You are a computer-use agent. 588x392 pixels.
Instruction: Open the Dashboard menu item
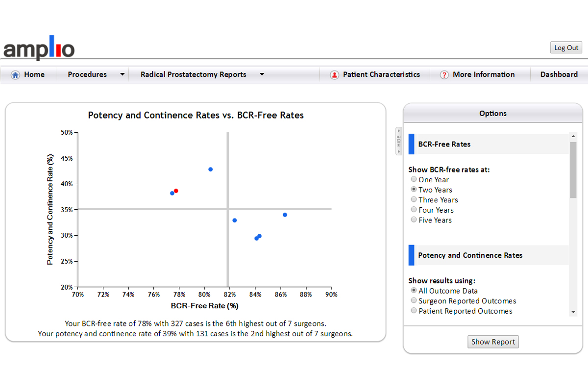559,74
